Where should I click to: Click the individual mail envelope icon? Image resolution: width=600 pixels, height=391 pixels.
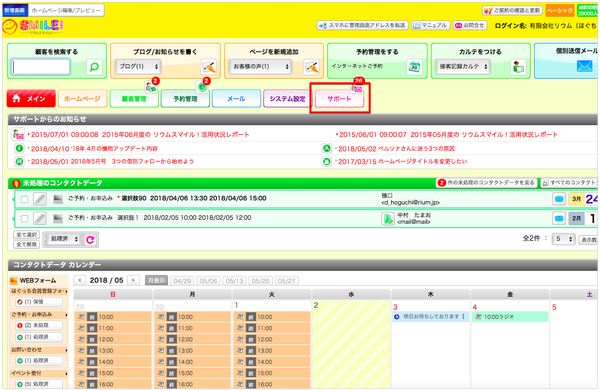584,67
